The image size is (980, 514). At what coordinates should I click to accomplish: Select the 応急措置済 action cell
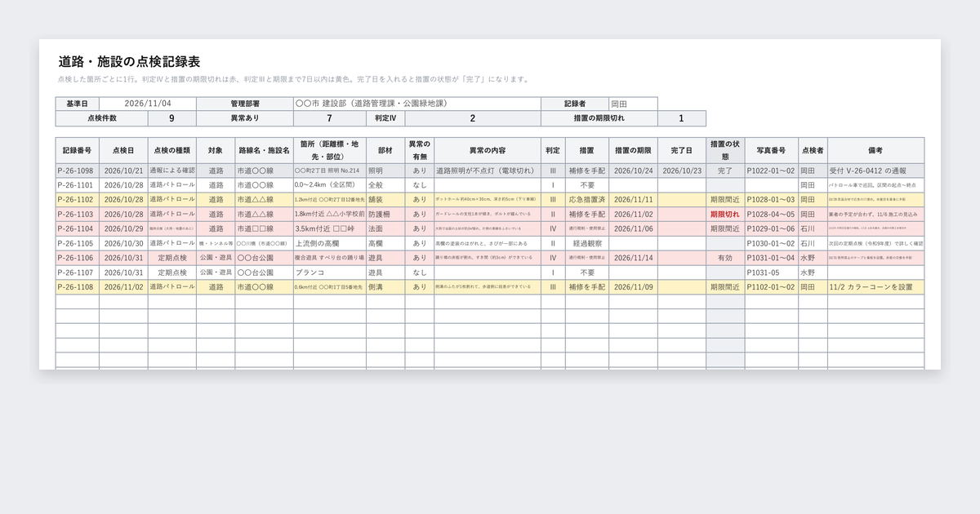click(x=586, y=200)
